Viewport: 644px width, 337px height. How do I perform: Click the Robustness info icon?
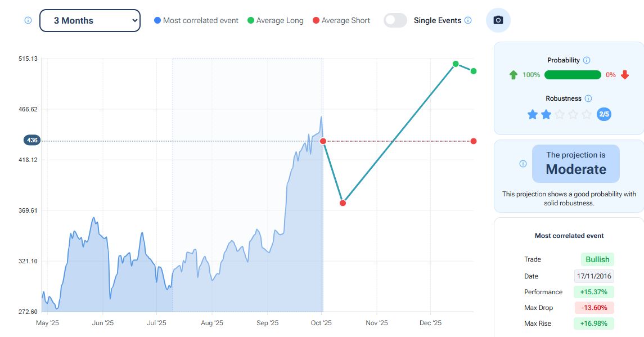click(x=588, y=98)
